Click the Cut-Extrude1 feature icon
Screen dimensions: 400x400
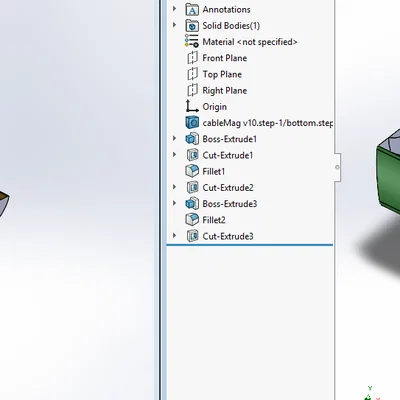(192, 155)
